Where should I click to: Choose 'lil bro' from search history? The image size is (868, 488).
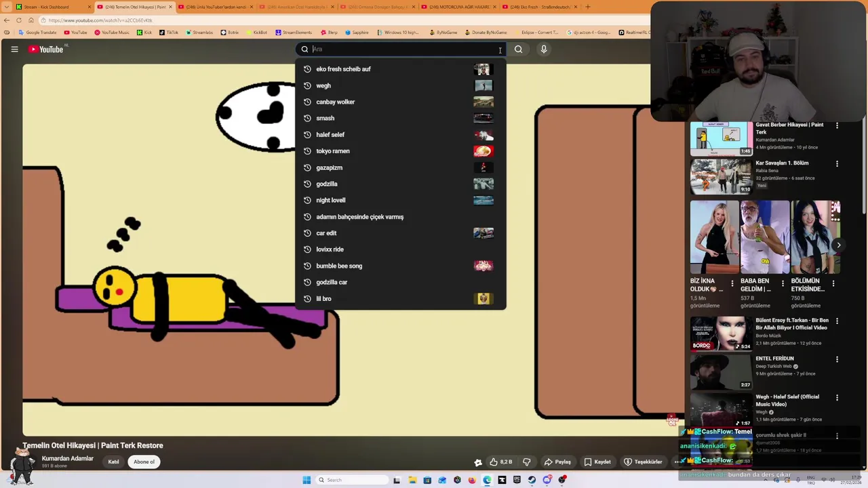pyautogui.click(x=400, y=299)
